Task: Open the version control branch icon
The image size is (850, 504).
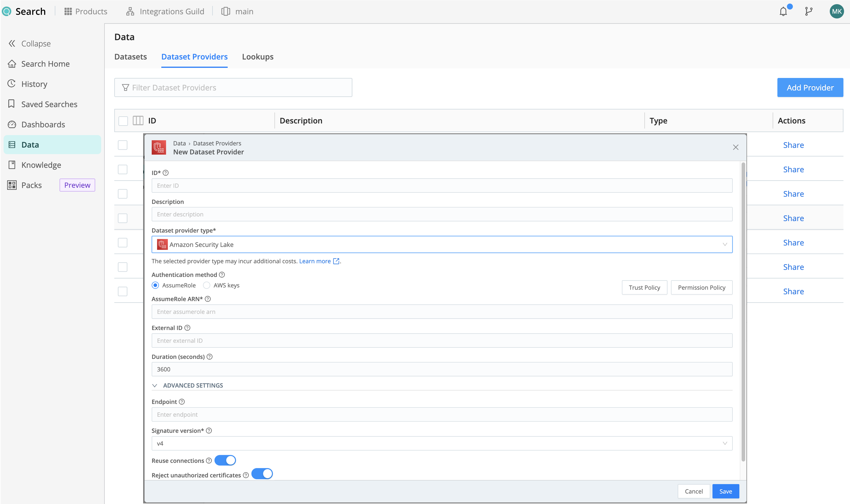Action: coord(809,11)
